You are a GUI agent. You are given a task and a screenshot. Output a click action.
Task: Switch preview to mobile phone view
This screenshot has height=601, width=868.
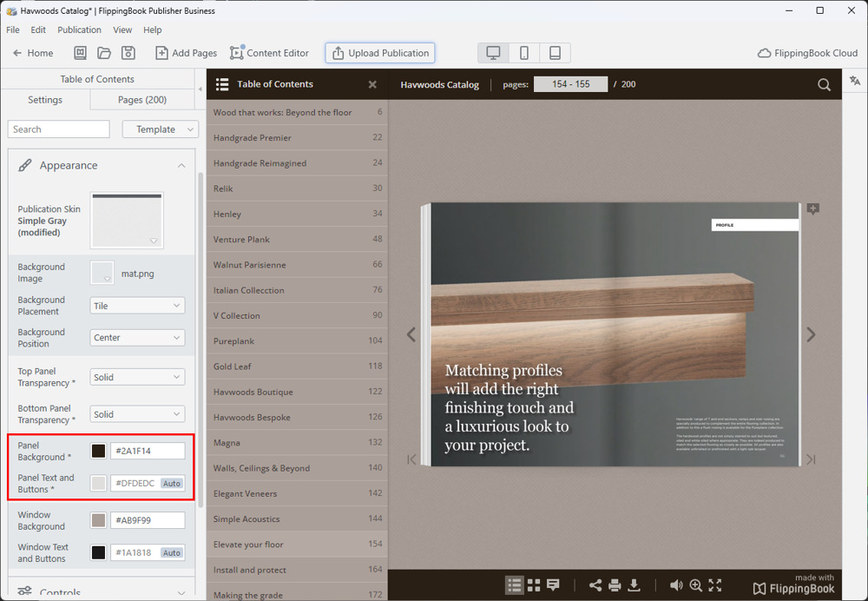tap(523, 53)
